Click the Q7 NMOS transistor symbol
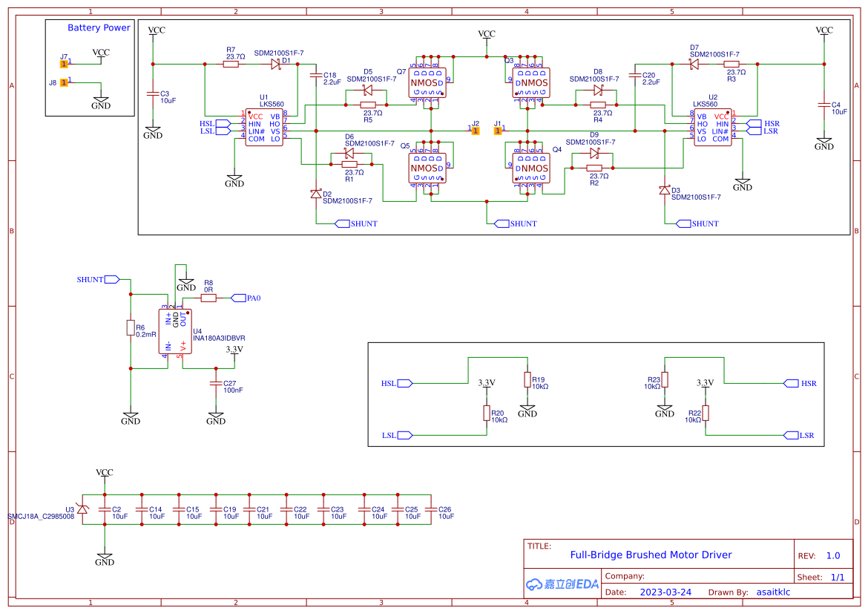This screenshot has width=868, height=614. 427,83
